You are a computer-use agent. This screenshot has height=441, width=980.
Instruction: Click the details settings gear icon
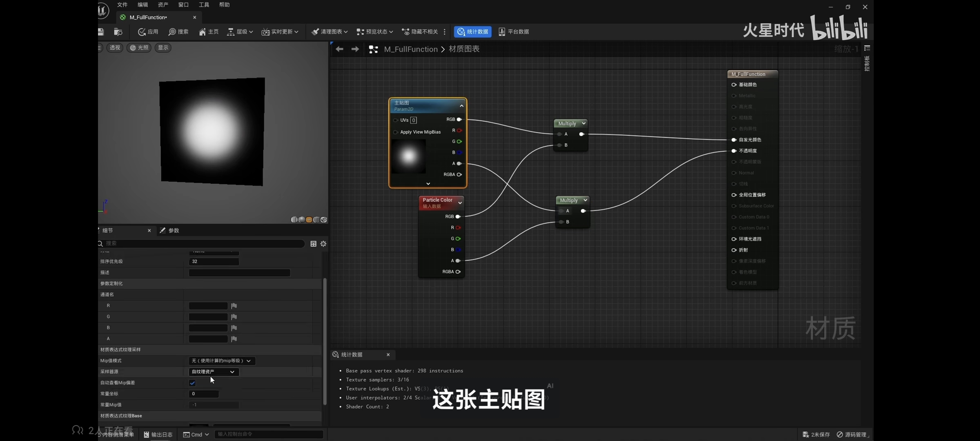(x=323, y=244)
